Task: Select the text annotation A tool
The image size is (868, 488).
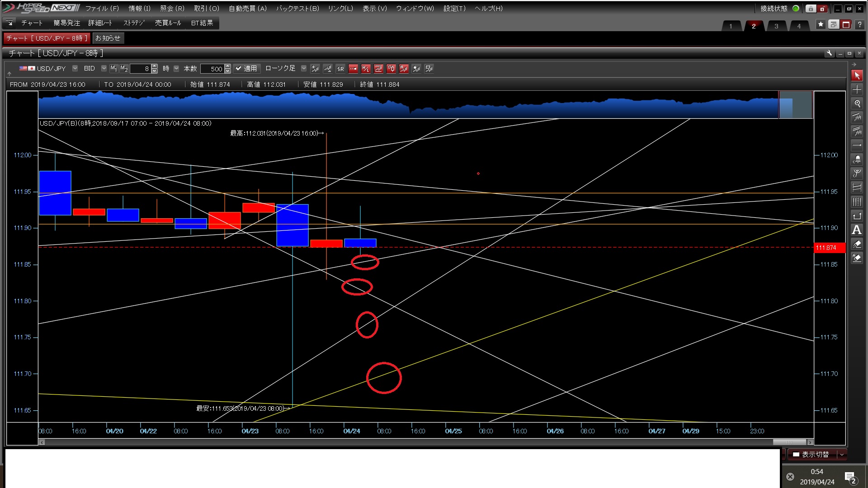Action: [x=857, y=230]
